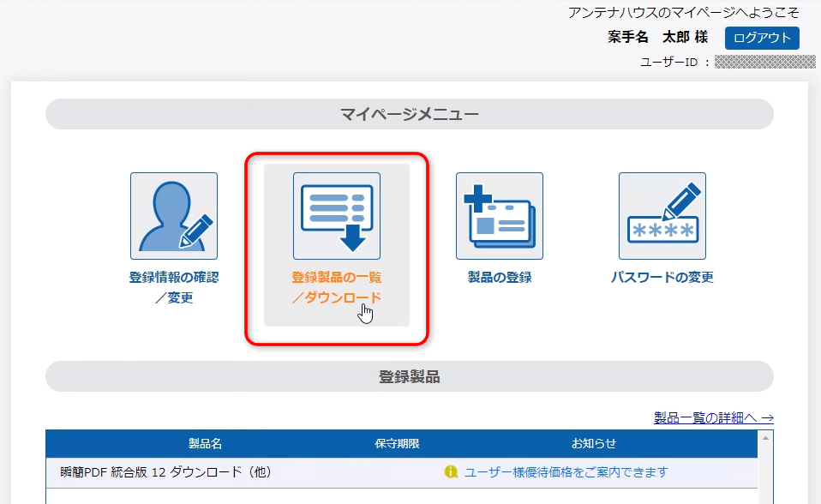Click the product registration card-plus icon

point(500,216)
